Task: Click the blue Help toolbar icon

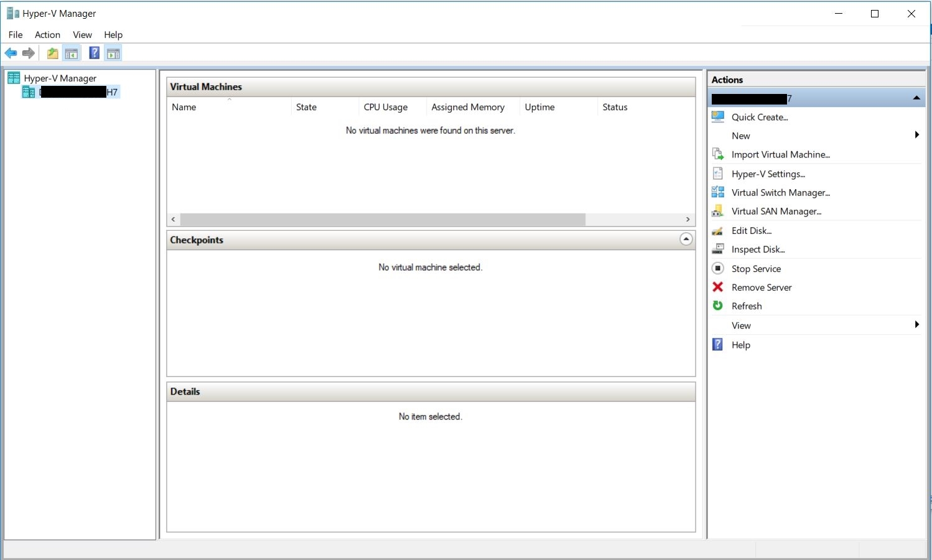Action: coord(94,54)
